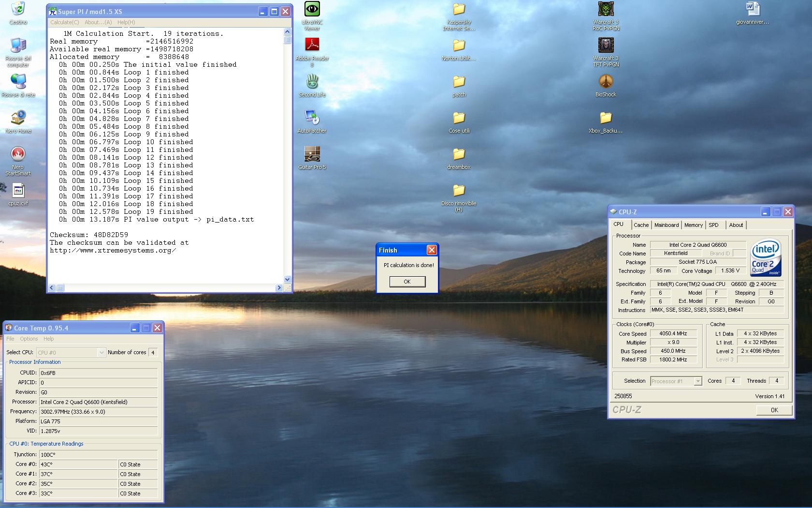Open File menu in Core Temp
The height and width of the screenshot is (508, 812).
(10, 339)
